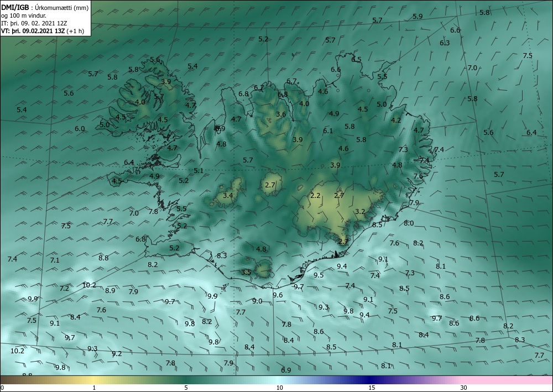Click the 9.5 value off the south coast

coord(319,275)
